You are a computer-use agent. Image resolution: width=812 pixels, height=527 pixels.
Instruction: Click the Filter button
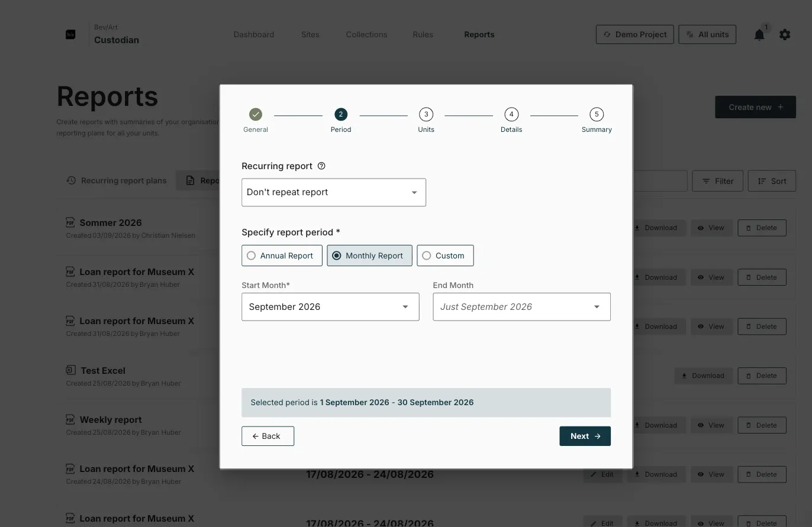pos(717,181)
